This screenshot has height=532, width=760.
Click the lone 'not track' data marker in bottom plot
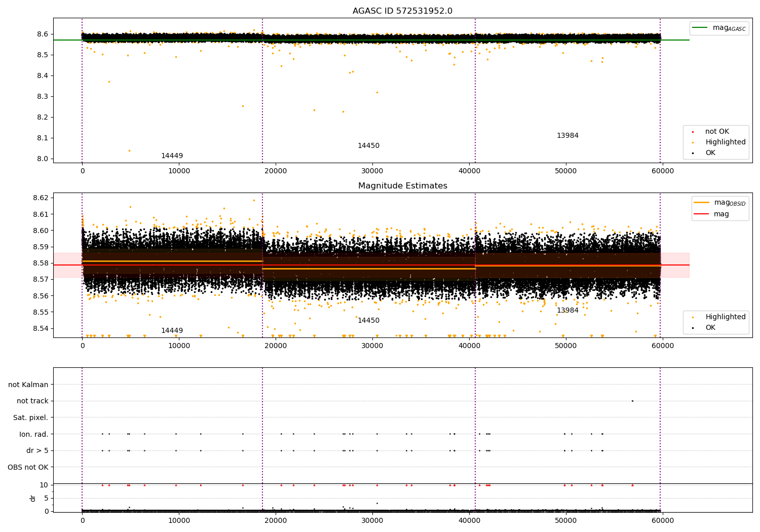pos(632,401)
